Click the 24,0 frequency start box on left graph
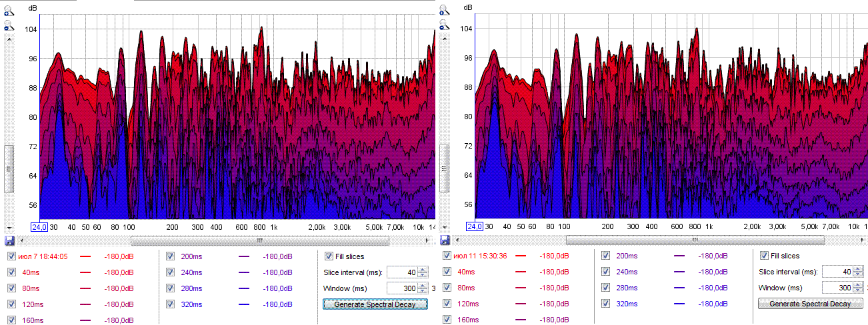The width and height of the screenshot is (868, 325). point(41,227)
